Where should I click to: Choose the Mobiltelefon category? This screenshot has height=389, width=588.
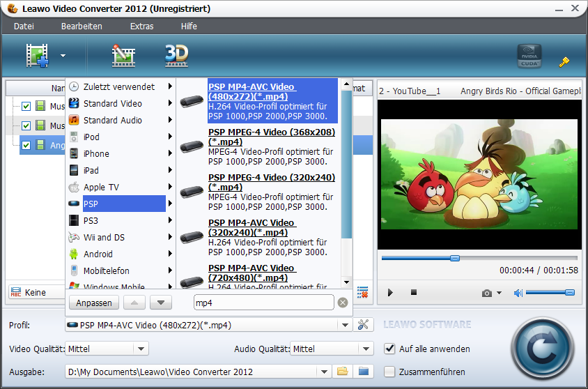click(x=121, y=271)
